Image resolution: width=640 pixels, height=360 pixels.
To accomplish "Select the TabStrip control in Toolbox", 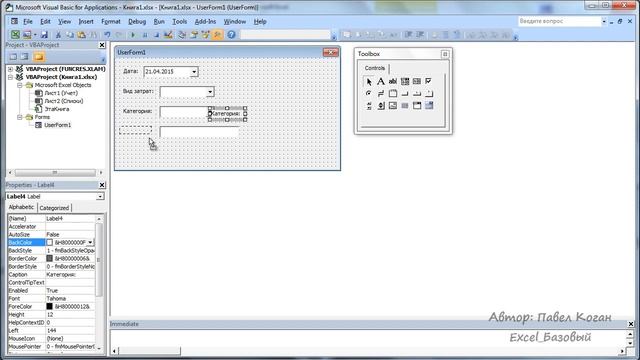I will coord(417,93).
